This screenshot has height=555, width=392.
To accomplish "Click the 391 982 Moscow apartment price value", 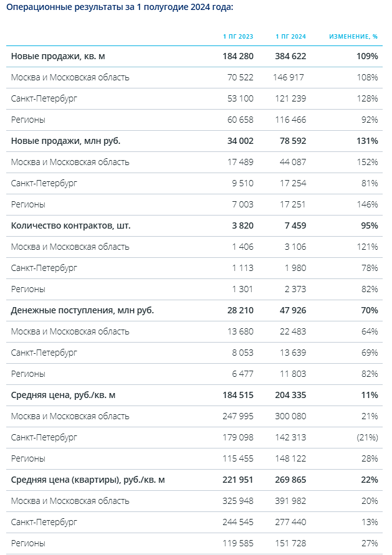I will tap(290, 501).
